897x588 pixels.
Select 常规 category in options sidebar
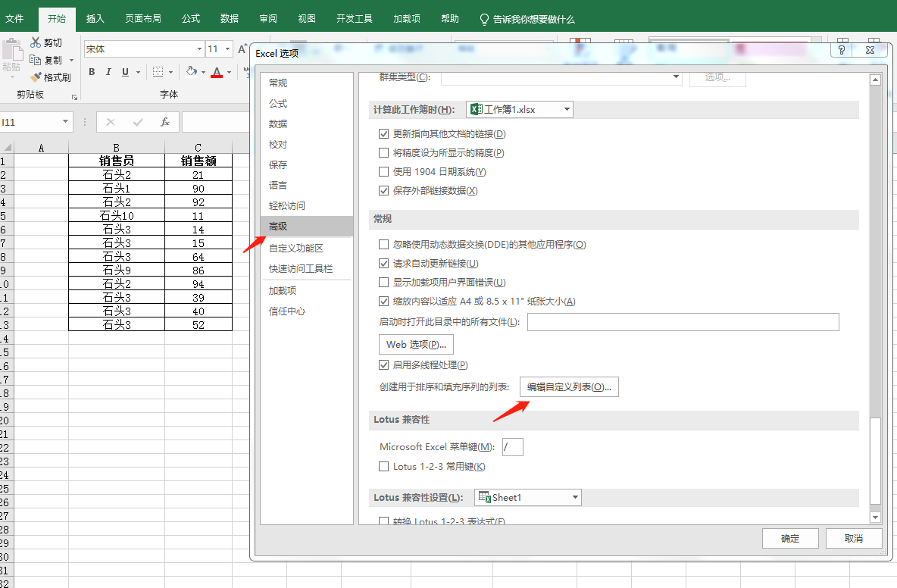tap(307, 83)
